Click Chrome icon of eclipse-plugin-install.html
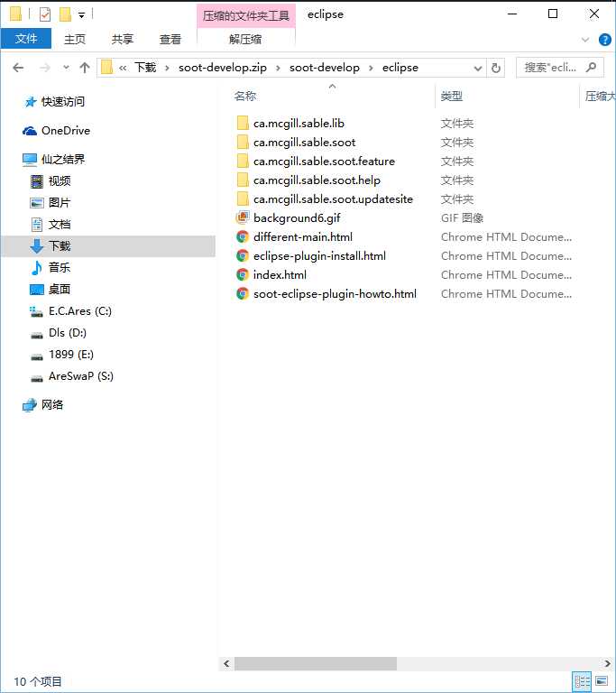The width and height of the screenshot is (616, 693). (242, 256)
